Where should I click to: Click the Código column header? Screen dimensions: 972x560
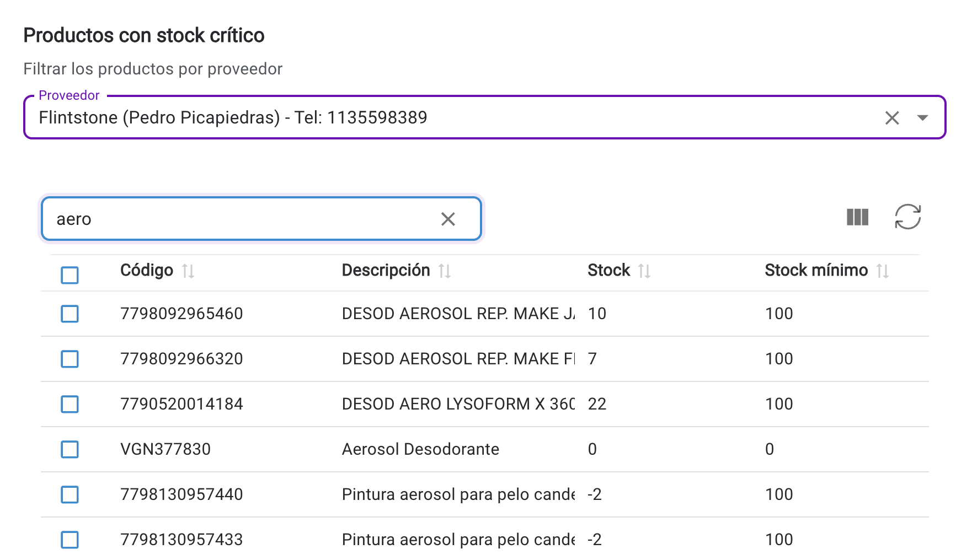[x=147, y=271]
